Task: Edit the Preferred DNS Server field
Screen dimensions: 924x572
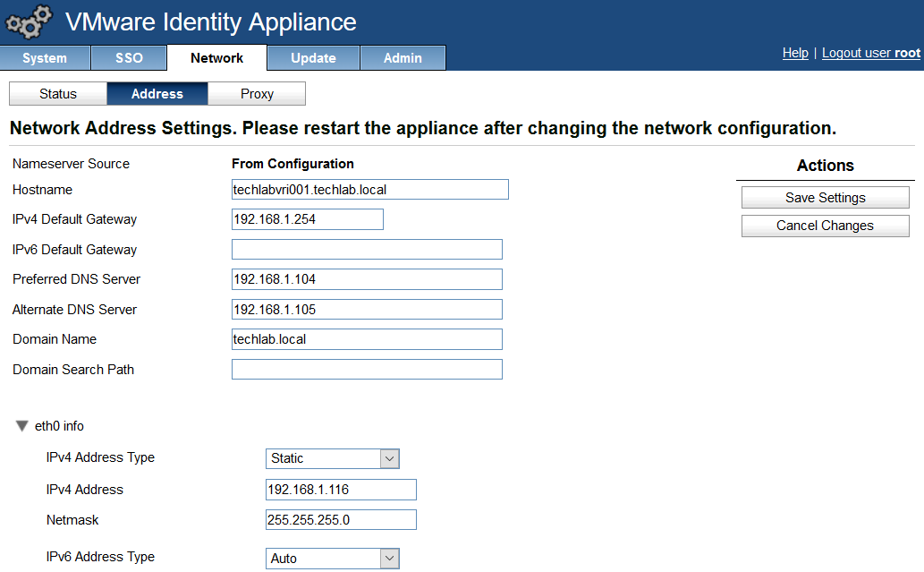Action: click(367, 279)
